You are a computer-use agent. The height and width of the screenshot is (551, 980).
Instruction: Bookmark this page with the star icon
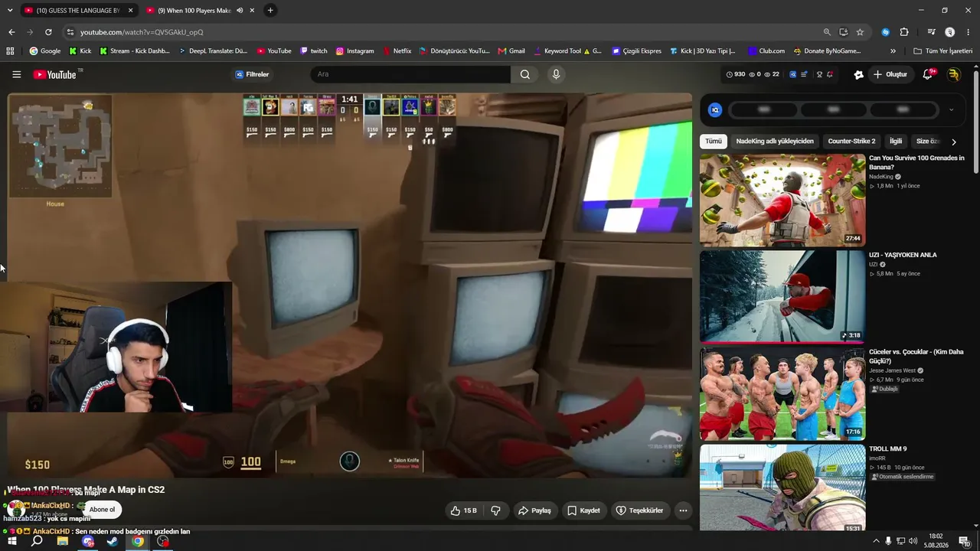coord(860,32)
